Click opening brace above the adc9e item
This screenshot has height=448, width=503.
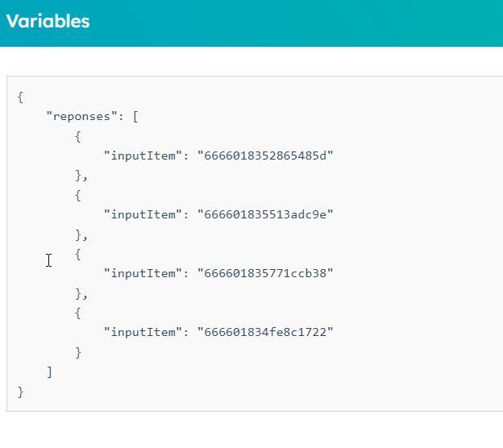point(78,195)
